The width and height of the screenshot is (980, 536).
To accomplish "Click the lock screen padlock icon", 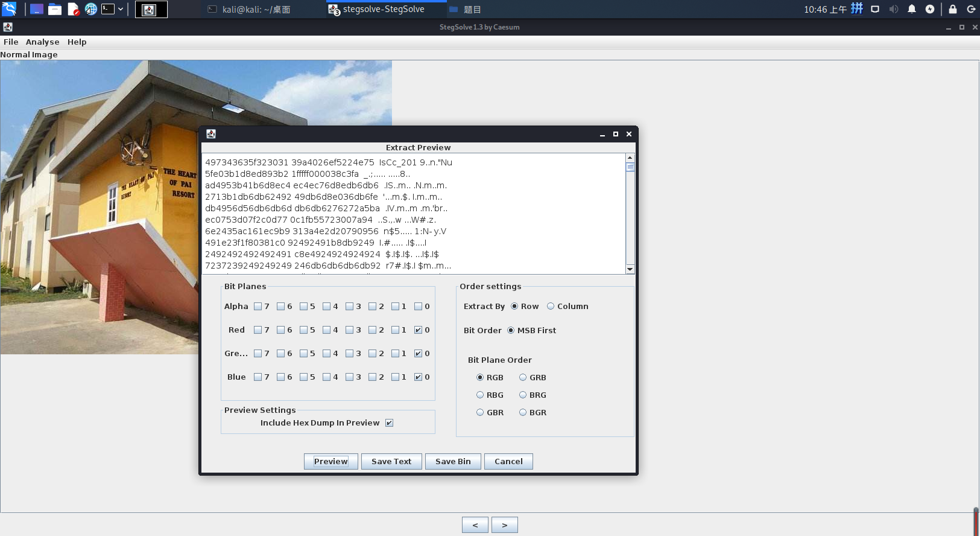I will point(953,9).
